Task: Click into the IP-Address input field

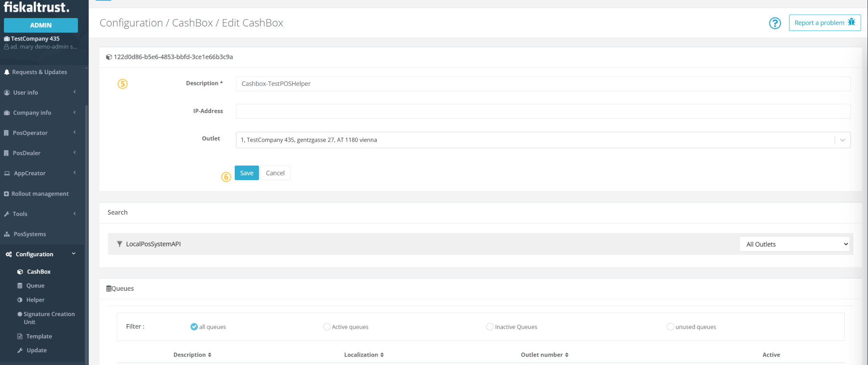Action: [543, 112]
